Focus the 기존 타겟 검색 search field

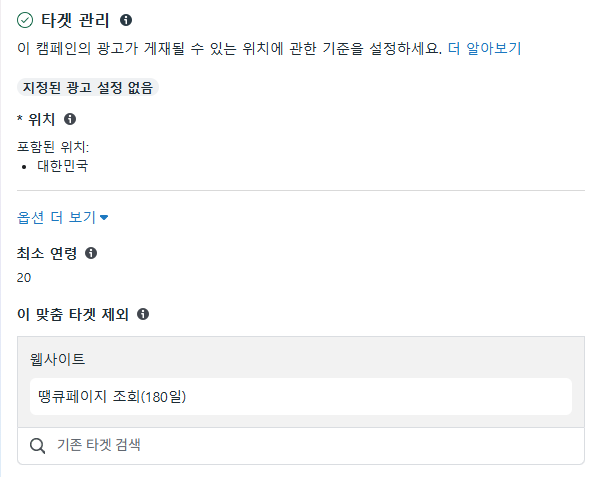[301, 445]
